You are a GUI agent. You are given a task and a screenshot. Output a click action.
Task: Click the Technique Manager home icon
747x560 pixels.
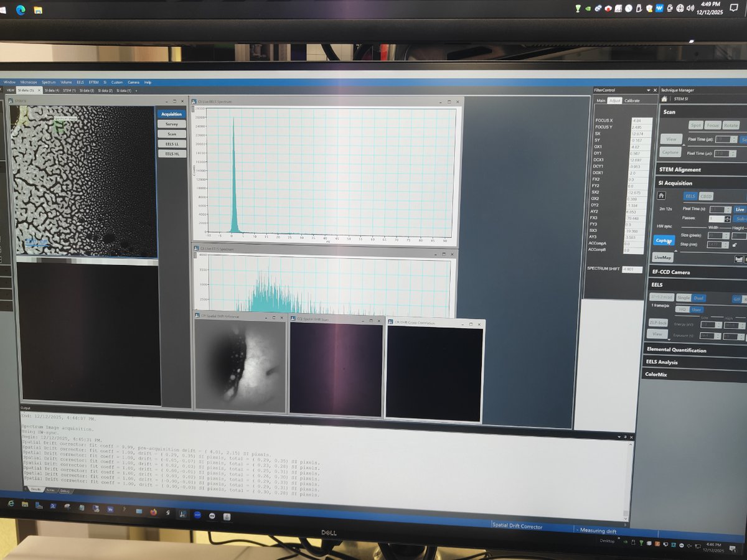(664, 99)
